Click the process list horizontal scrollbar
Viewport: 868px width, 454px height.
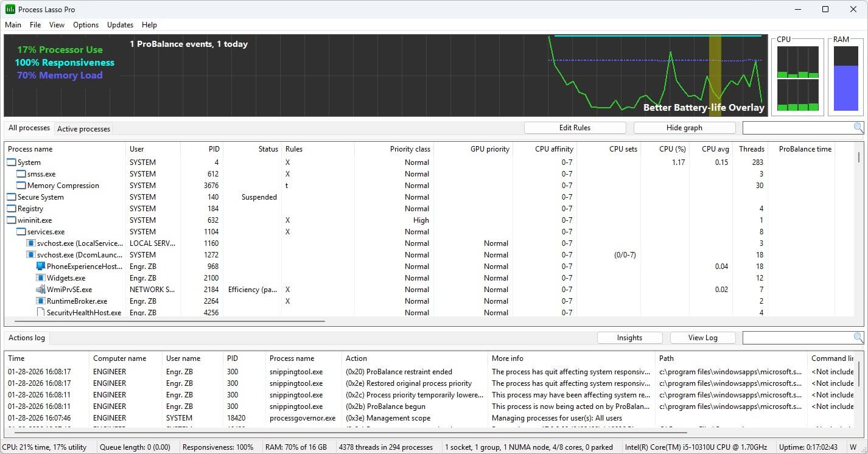pyautogui.click(x=169, y=321)
